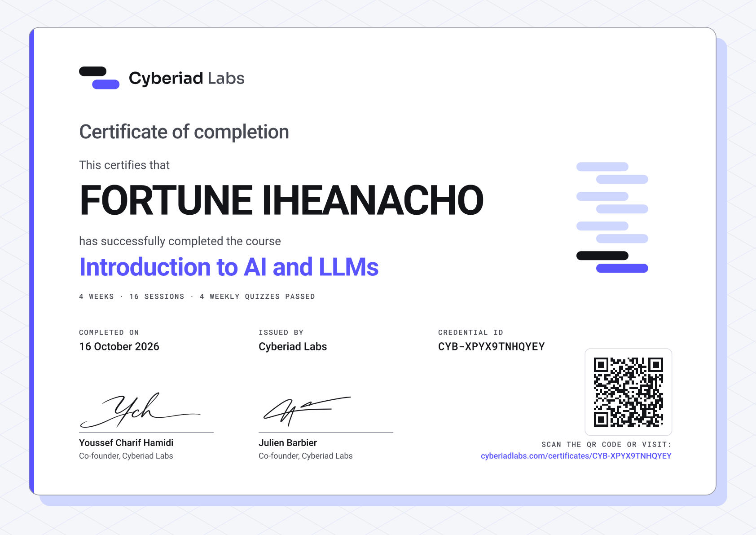Viewport: 756px width, 535px height.
Task: Click the course title 'Introduction to AI and LLMs'
Action: [229, 267]
